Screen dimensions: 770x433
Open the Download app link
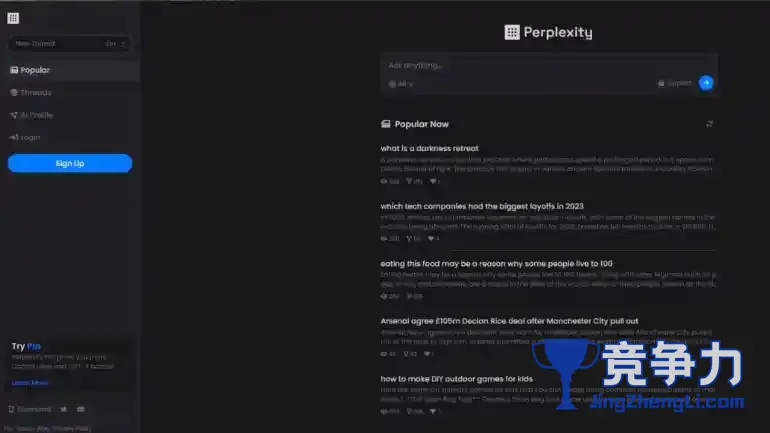pyautogui.click(x=30, y=409)
